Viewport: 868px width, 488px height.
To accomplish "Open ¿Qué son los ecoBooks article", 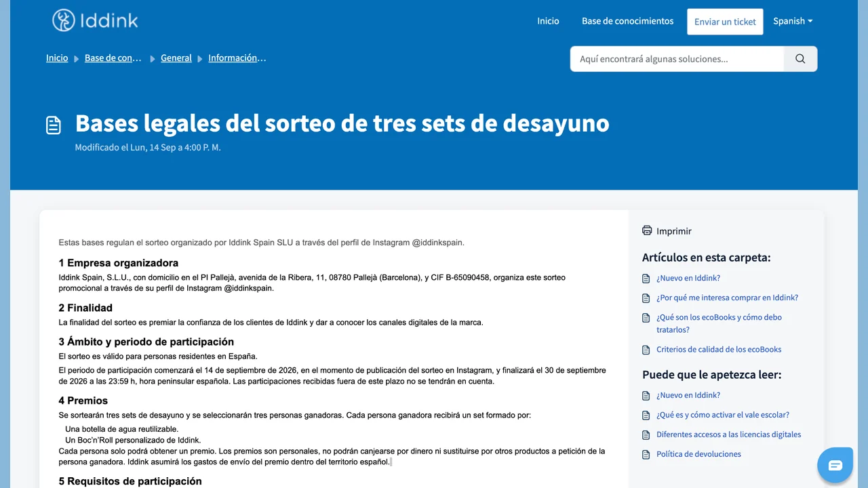I will click(x=719, y=323).
